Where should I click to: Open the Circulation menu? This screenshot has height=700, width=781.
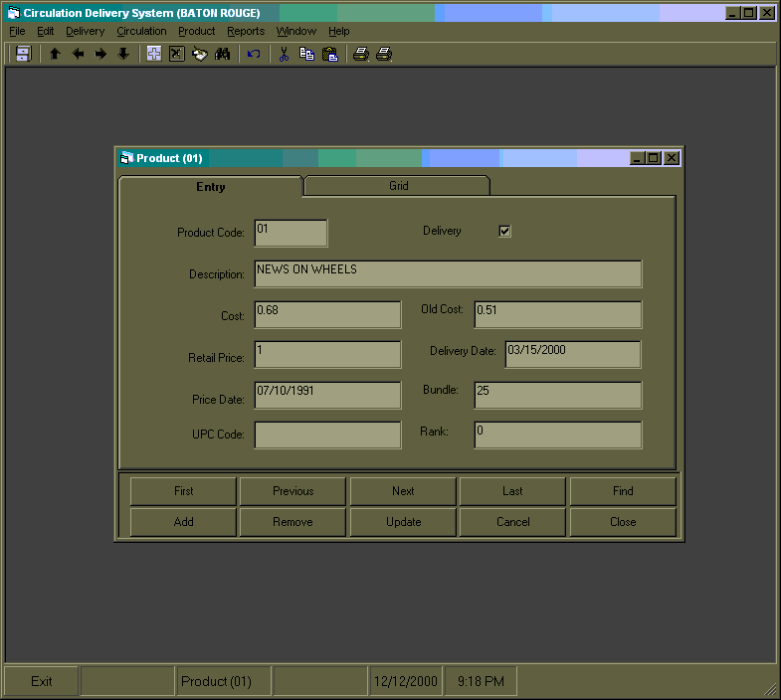coord(141,31)
